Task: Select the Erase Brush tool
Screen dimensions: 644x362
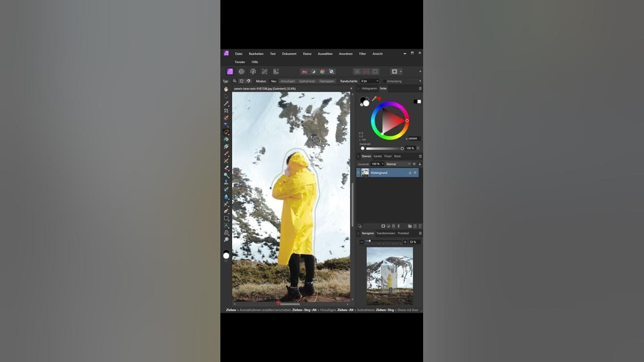Action: tap(226, 168)
